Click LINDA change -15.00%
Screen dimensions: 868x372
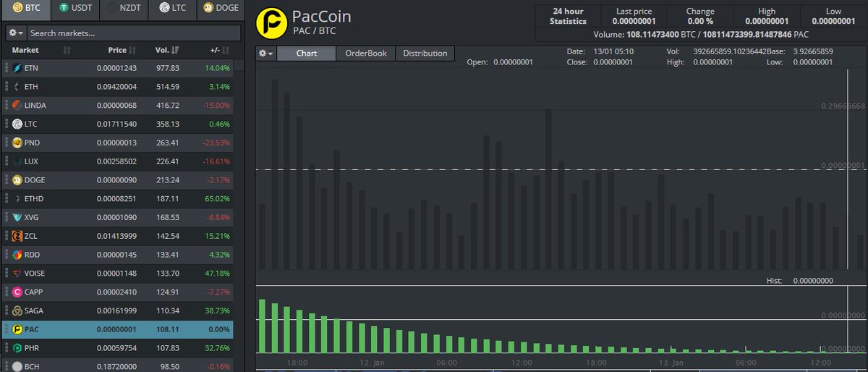[216, 106]
